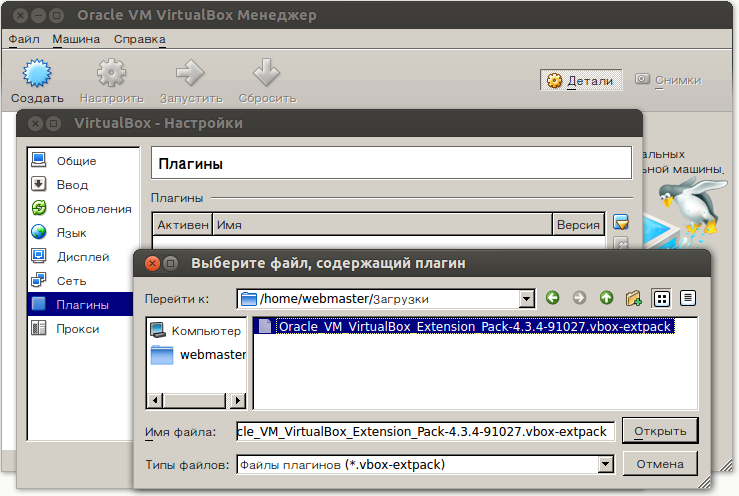
Task: Open the Файл menu
Action: tap(23, 39)
